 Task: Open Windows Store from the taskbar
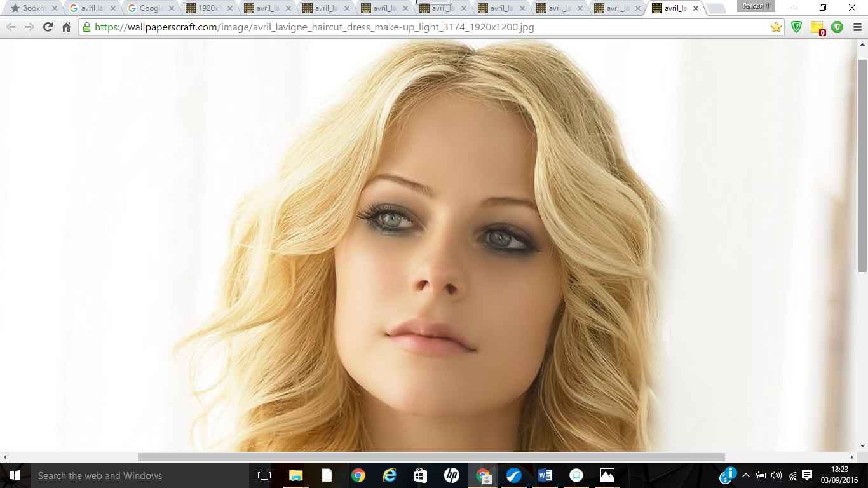pos(421,475)
